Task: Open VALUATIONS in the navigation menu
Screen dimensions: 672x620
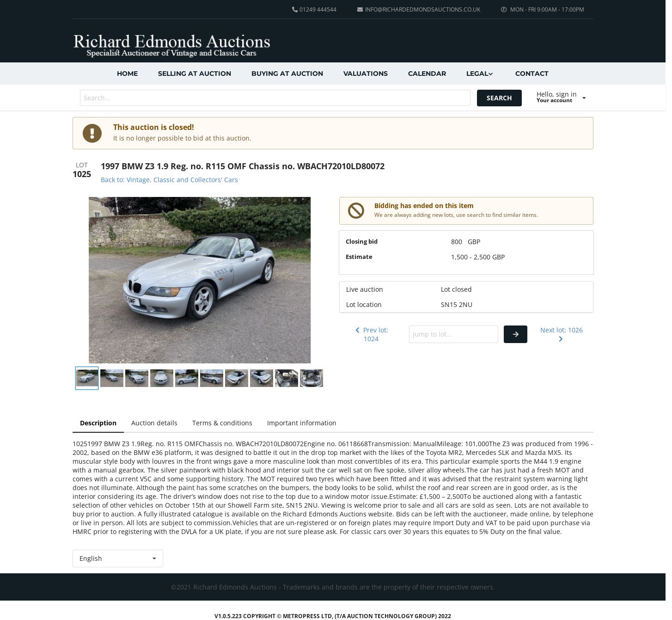Action: point(366,74)
